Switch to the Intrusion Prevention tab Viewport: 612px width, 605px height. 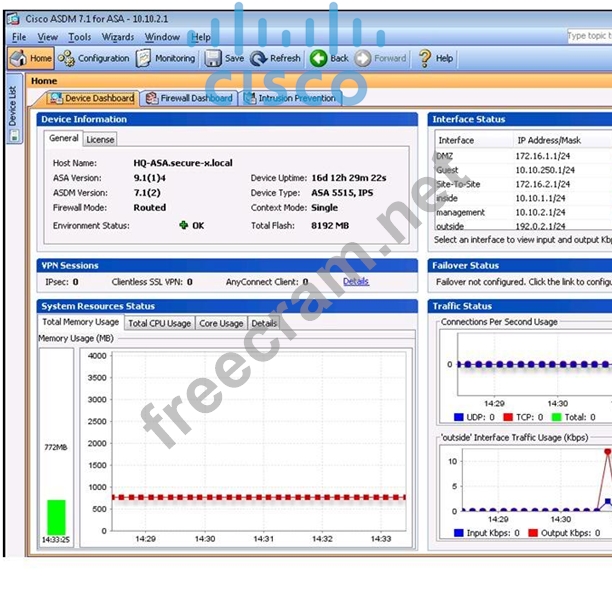pos(291,98)
